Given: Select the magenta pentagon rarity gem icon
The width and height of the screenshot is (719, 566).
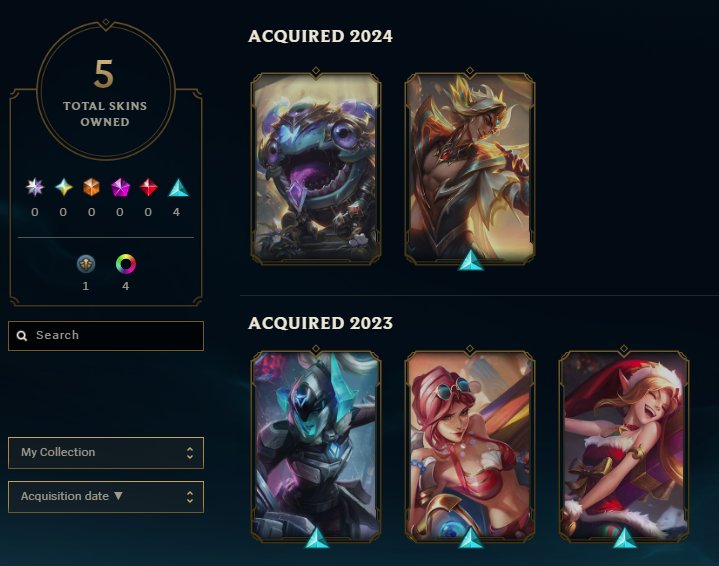Looking at the screenshot, I should (x=120, y=188).
